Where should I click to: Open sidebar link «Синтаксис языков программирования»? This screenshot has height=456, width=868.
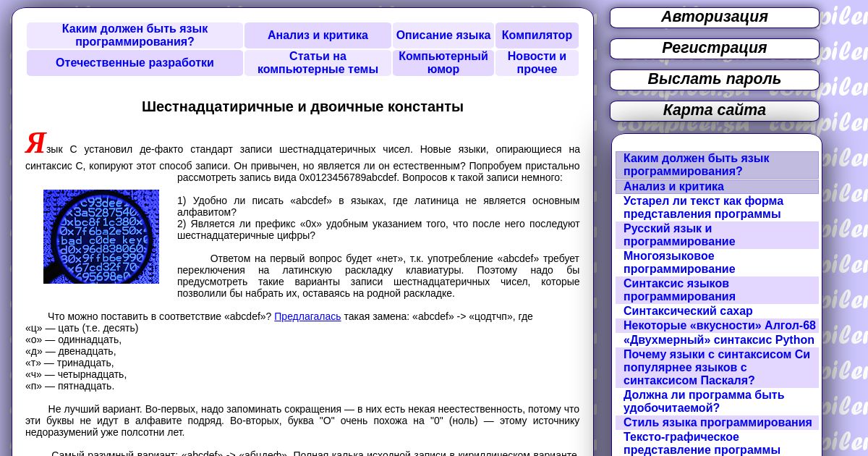click(717, 290)
